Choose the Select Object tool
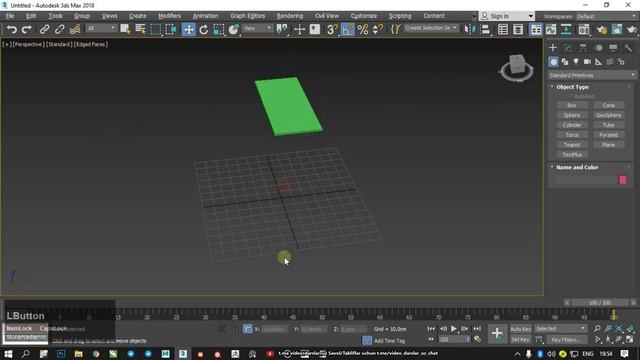This screenshot has height=360, width=640. click(125, 29)
